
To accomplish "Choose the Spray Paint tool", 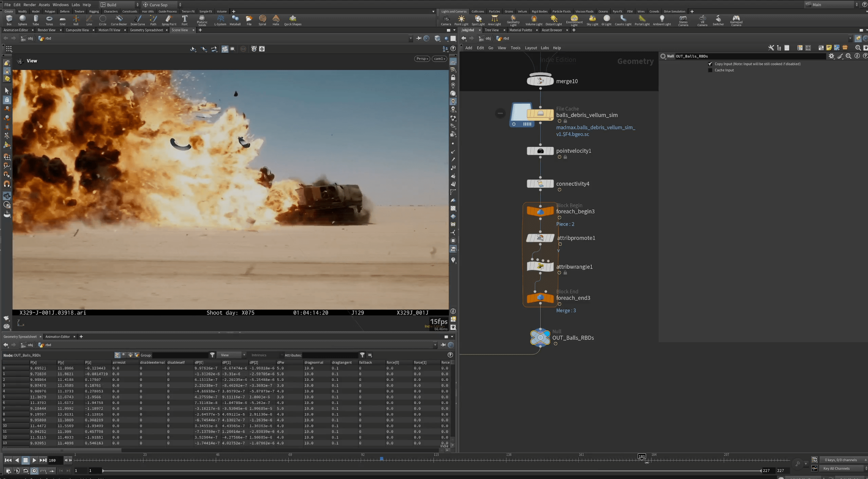I will pyautogui.click(x=169, y=20).
